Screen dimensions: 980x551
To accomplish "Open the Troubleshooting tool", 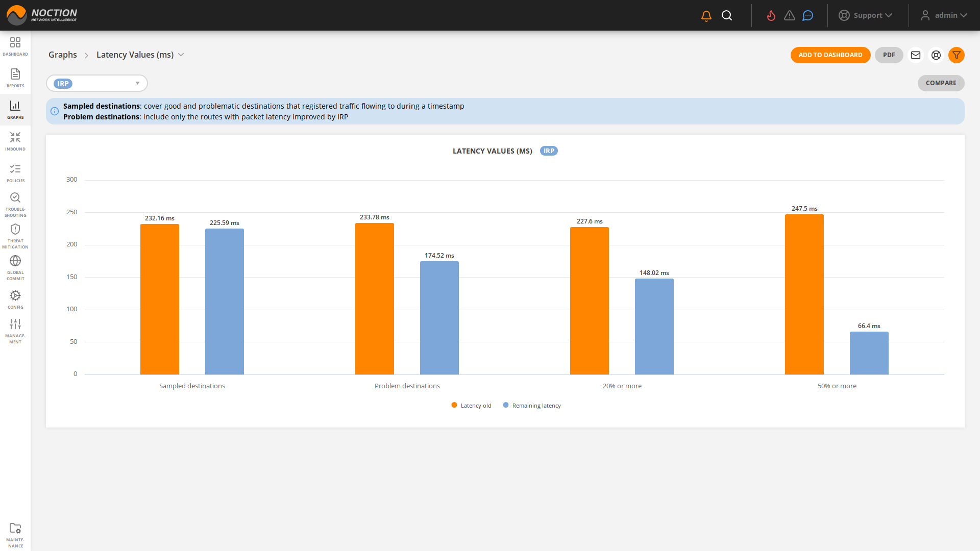I will (15, 203).
